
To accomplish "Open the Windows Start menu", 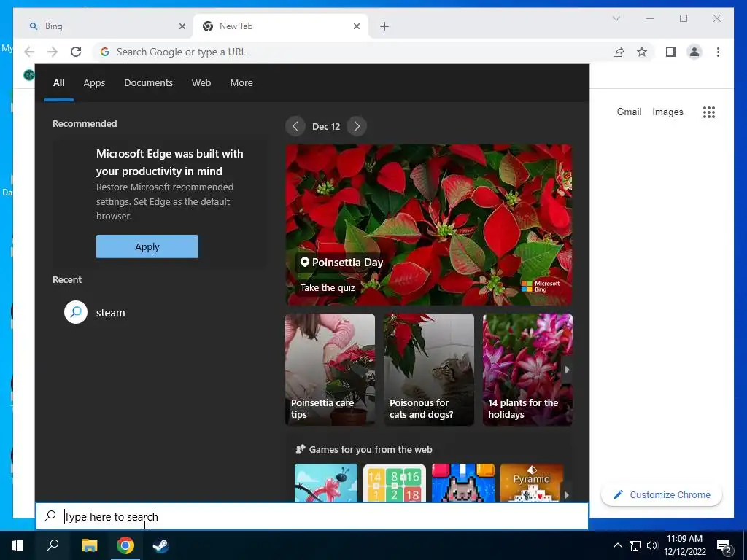I will tap(18, 545).
